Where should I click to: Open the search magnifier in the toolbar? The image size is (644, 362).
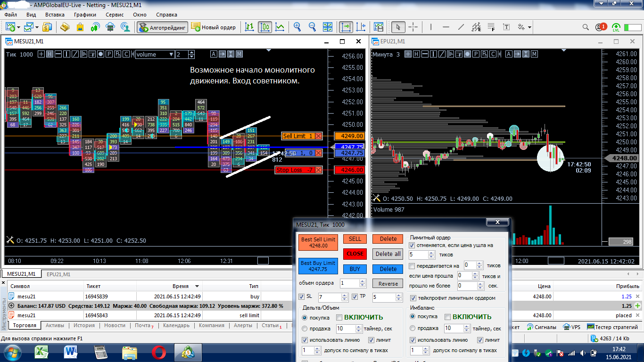586,27
